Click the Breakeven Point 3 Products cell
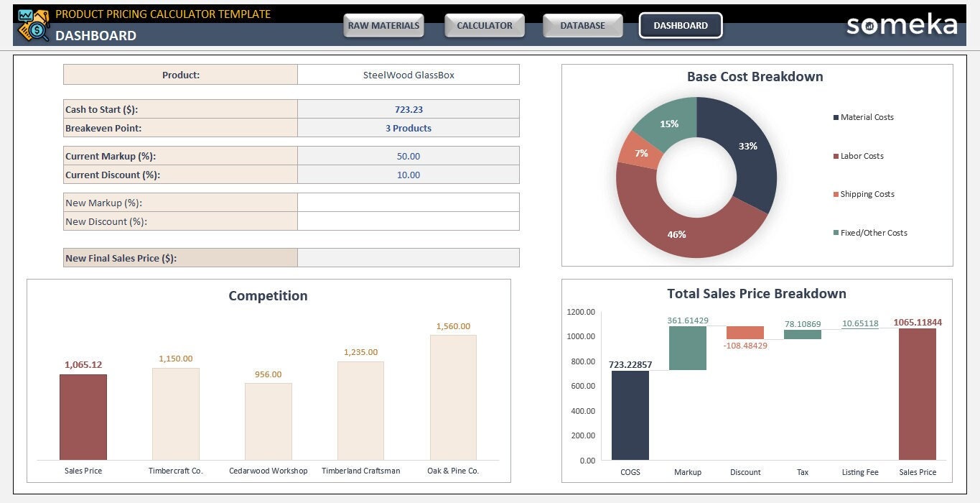Image resolution: width=980 pixels, height=503 pixels. [x=408, y=127]
